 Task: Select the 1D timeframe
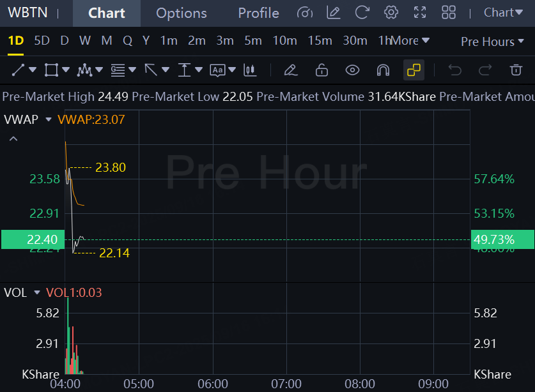[x=16, y=41]
